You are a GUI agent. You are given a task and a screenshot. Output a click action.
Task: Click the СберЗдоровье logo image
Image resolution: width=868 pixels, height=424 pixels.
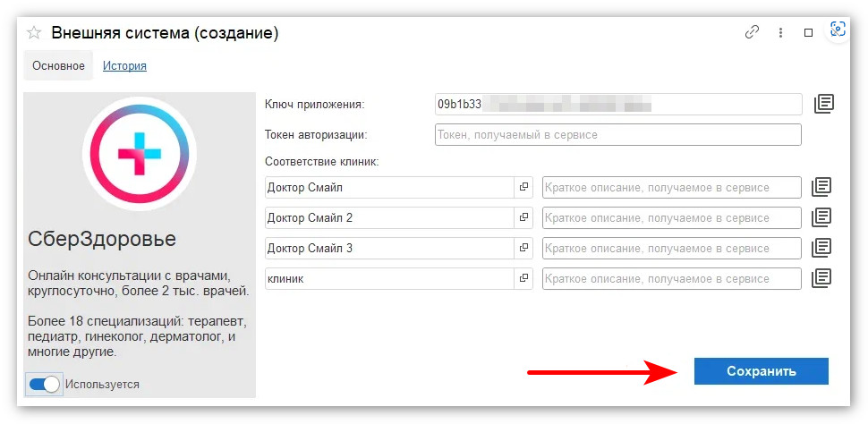(140, 153)
